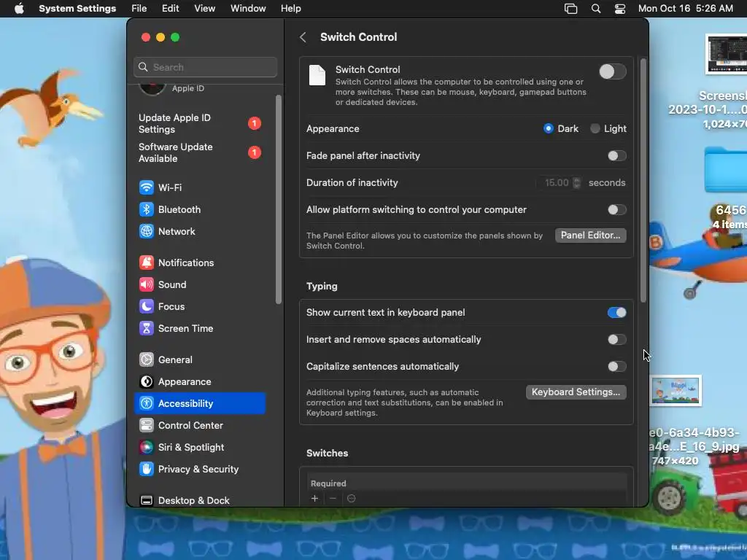Open Control Center from the menu bar

click(620, 9)
